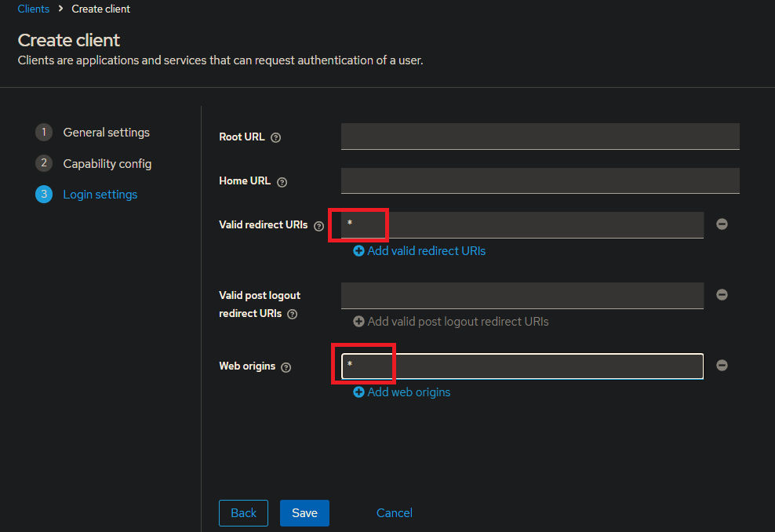Image resolution: width=775 pixels, height=532 pixels.
Task: Open the Root URL help icon
Action: tap(276, 138)
